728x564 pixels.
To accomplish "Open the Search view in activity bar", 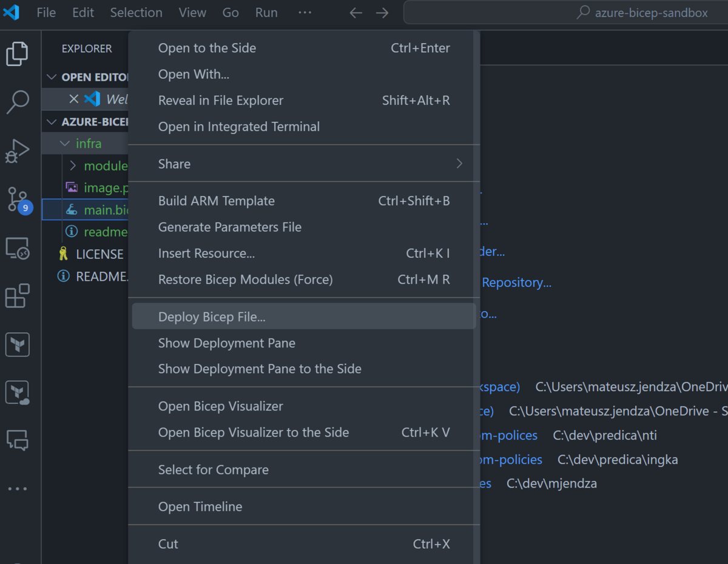I will click(17, 102).
